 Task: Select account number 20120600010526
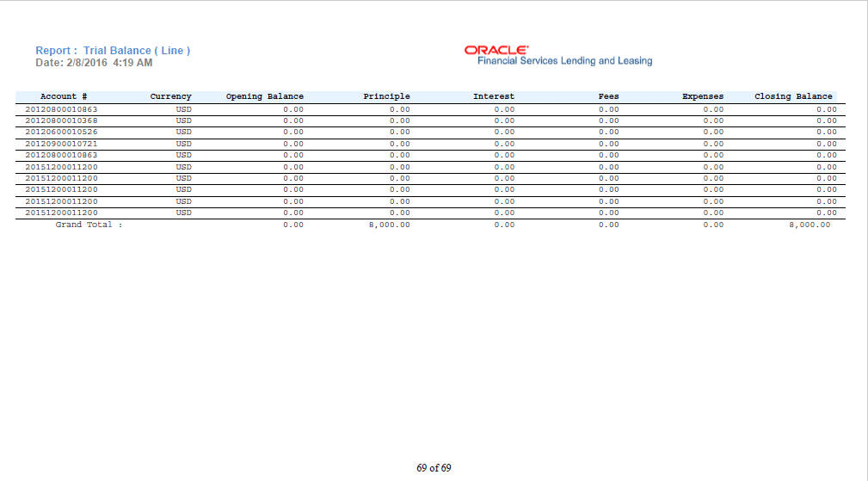pyautogui.click(x=61, y=133)
